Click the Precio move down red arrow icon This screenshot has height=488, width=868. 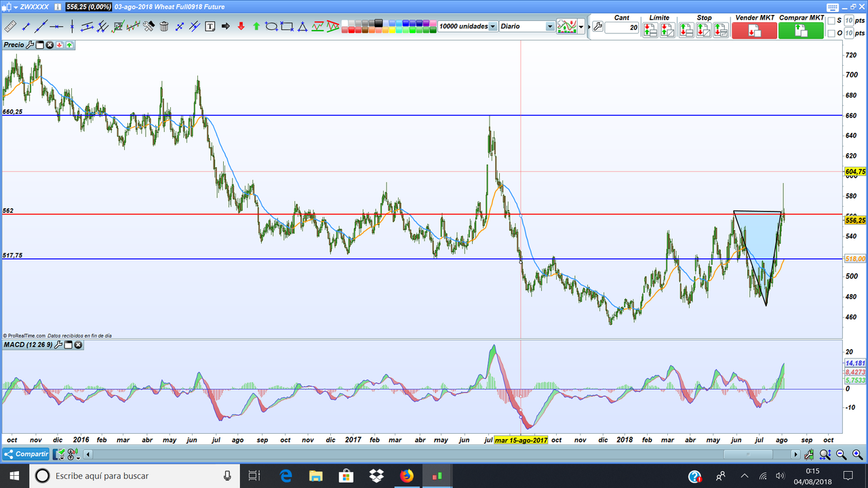60,45
